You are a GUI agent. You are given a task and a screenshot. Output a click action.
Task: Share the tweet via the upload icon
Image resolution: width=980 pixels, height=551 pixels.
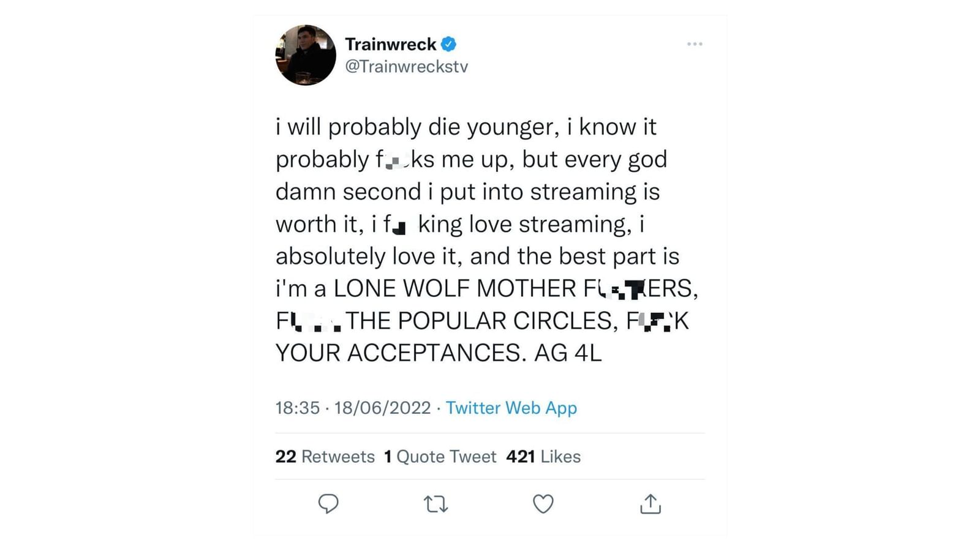(x=650, y=504)
